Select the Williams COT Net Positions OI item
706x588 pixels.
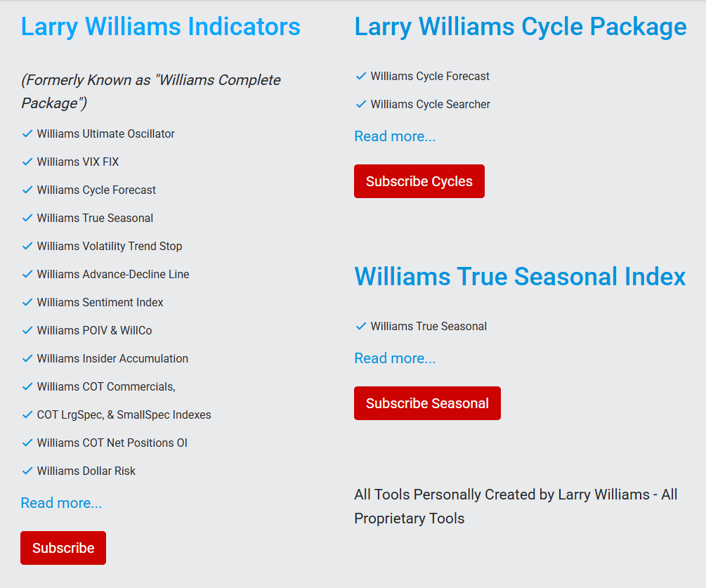point(112,443)
